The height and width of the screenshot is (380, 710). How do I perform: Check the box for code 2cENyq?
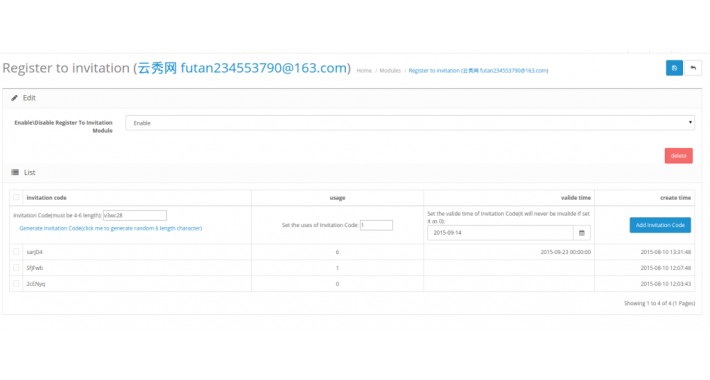16,284
